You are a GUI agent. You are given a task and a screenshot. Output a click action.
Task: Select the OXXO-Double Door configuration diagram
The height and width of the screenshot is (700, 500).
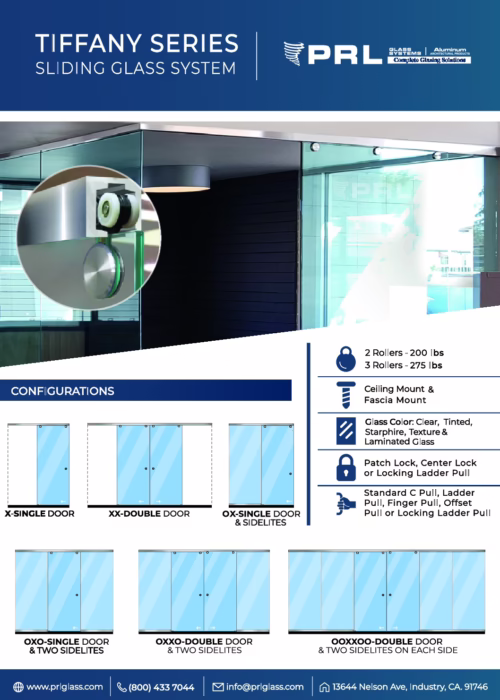pyautogui.click(x=204, y=592)
